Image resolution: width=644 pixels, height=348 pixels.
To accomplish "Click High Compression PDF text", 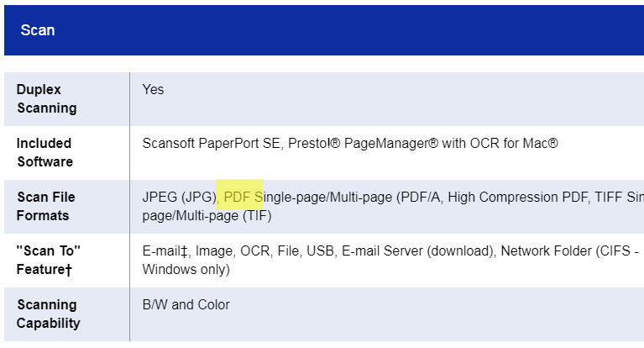I will 517,197.
